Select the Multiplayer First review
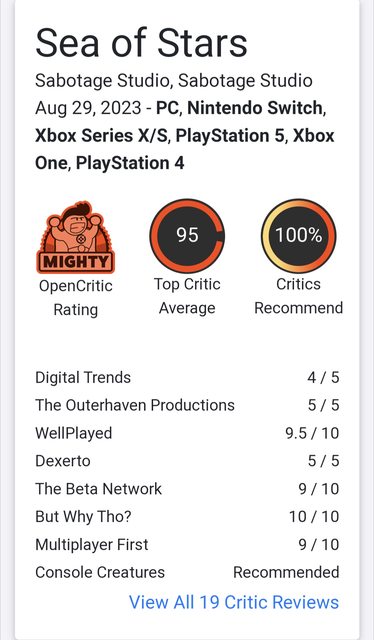This screenshot has width=374, height=640. click(x=187, y=544)
